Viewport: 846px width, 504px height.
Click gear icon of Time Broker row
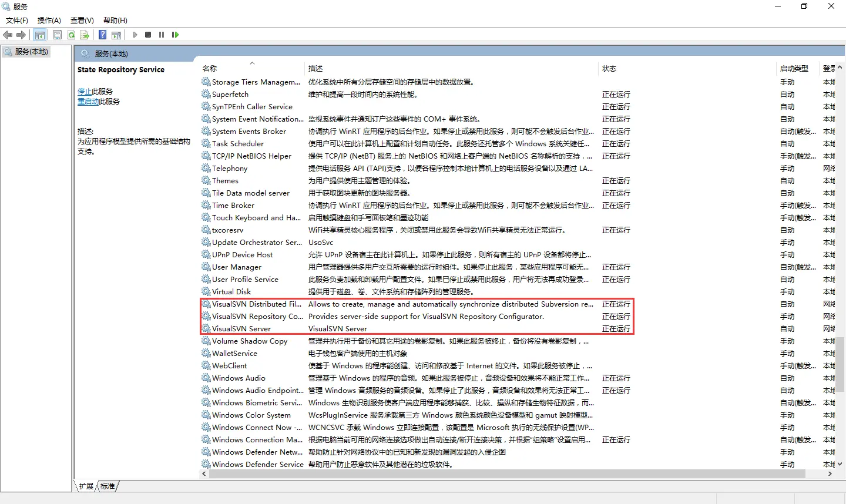click(206, 205)
